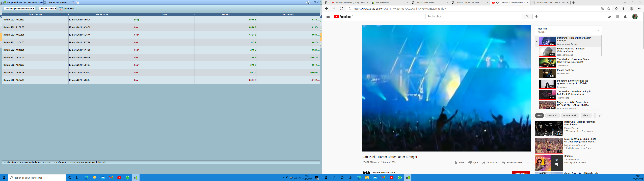Open YouTube notifications bell
Image resolution: width=644 pixels, height=181 pixels.
[625, 16]
